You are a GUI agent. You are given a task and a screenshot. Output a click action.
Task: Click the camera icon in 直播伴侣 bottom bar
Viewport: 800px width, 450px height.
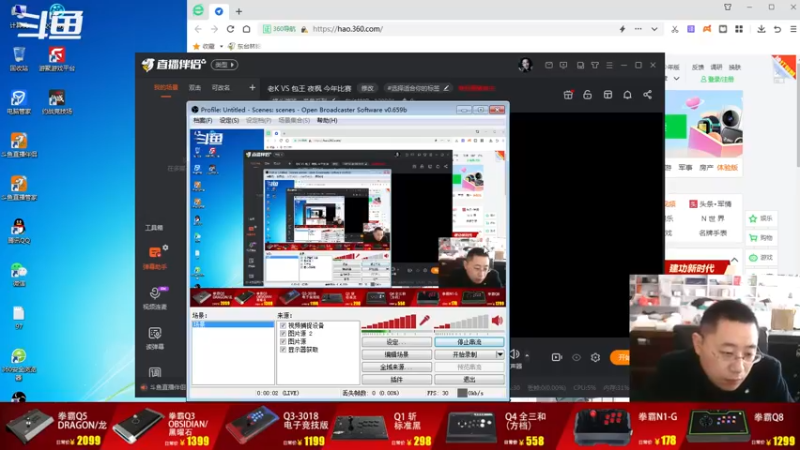pyautogui.click(x=557, y=358)
